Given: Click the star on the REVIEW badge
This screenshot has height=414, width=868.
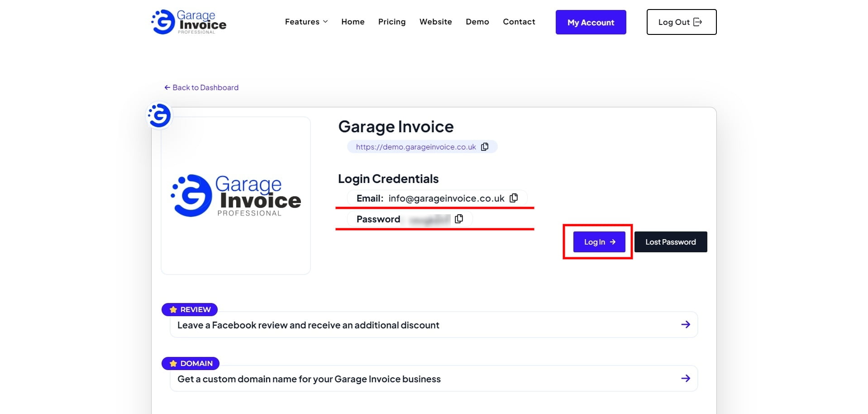Looking at the screenshot, I should click(x=172, y=309).
